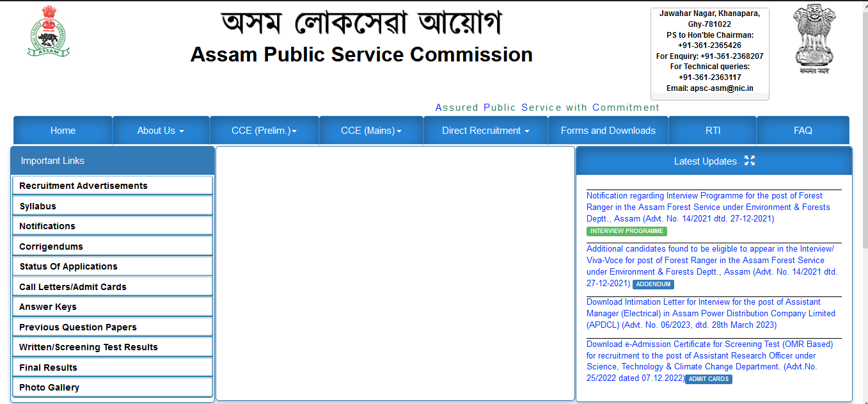Open Status Of Applications link
Screen dimensions: 868x404
113,266
